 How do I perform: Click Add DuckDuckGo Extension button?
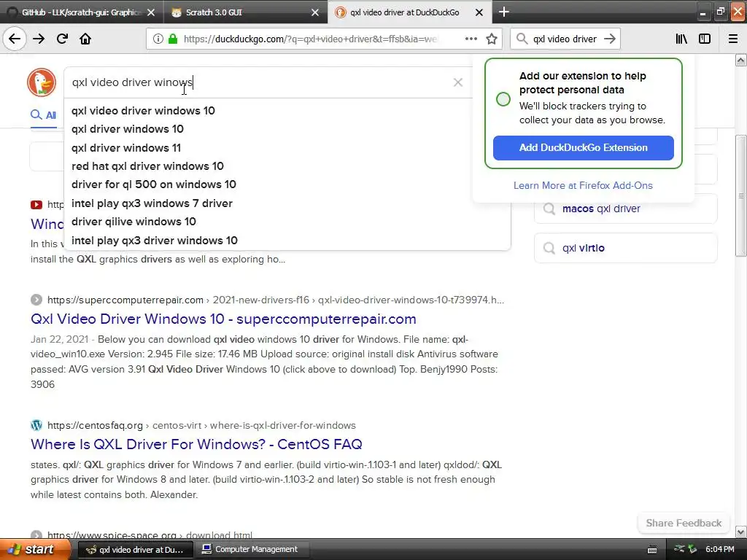click(583, 147)
